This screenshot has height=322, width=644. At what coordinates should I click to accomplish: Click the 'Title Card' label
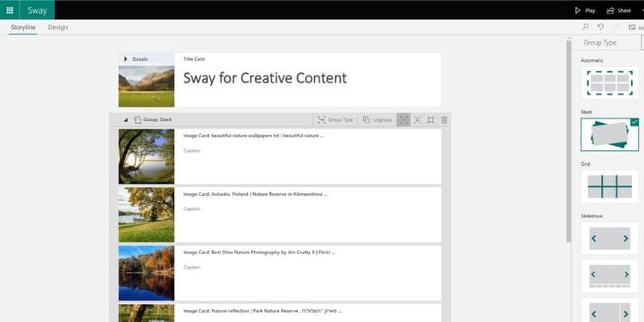click(194, 59)
